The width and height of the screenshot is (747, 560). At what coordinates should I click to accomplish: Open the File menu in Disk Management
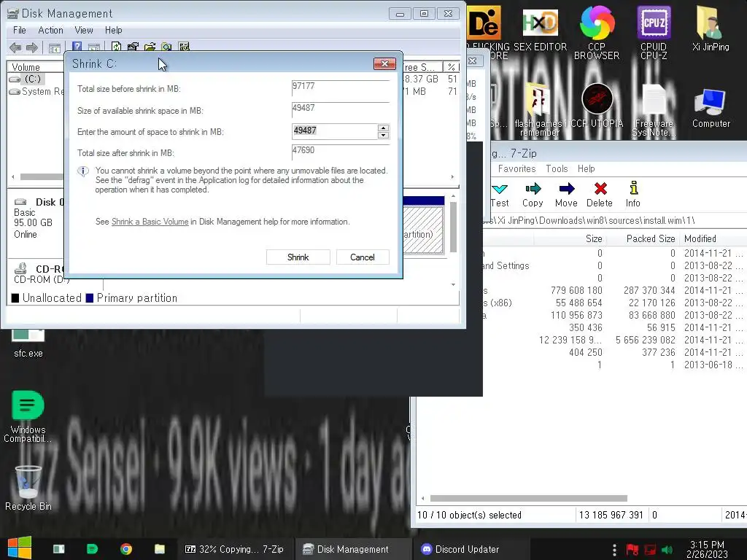pyautogui.click(x=20, y=30)
